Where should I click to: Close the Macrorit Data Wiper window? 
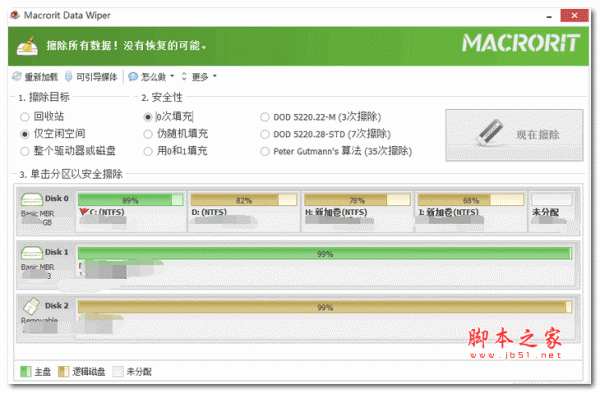[574, 15]
